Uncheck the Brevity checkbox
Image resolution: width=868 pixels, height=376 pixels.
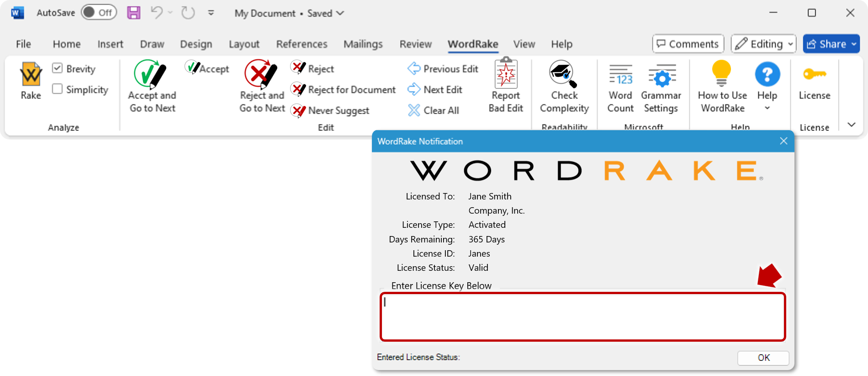click(x=57, y=69)
